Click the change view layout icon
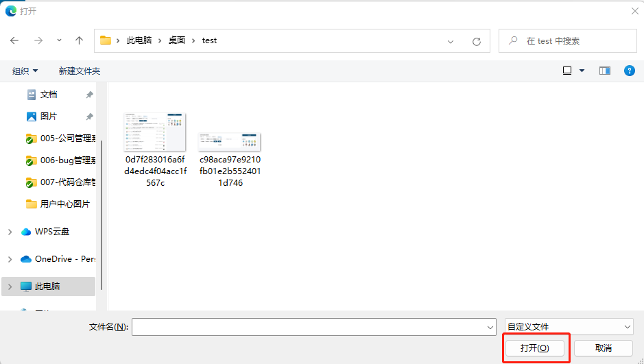This screenshot has height=364, width=644. 567,71
